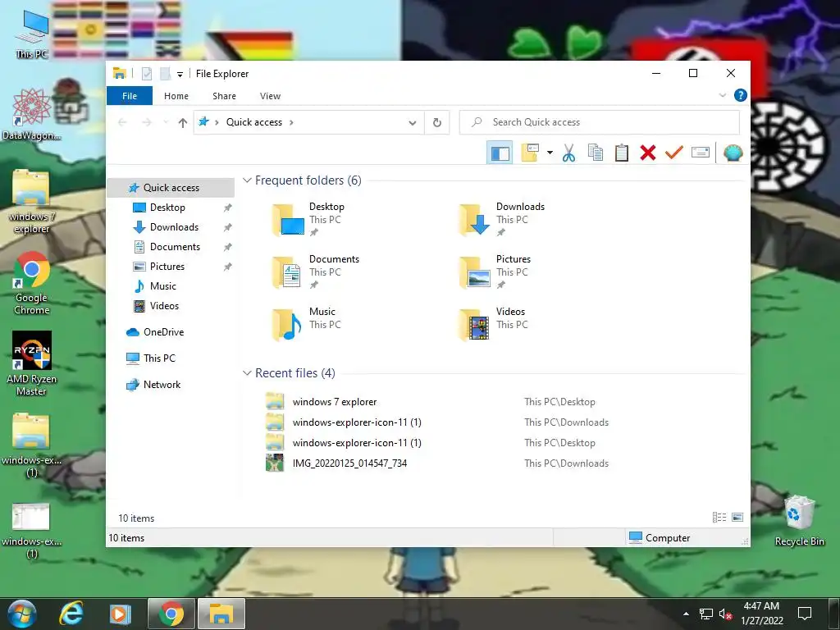Click the muted volume tray icon
The width and height of the screenshot is (840, 630).
coord(725,614)
